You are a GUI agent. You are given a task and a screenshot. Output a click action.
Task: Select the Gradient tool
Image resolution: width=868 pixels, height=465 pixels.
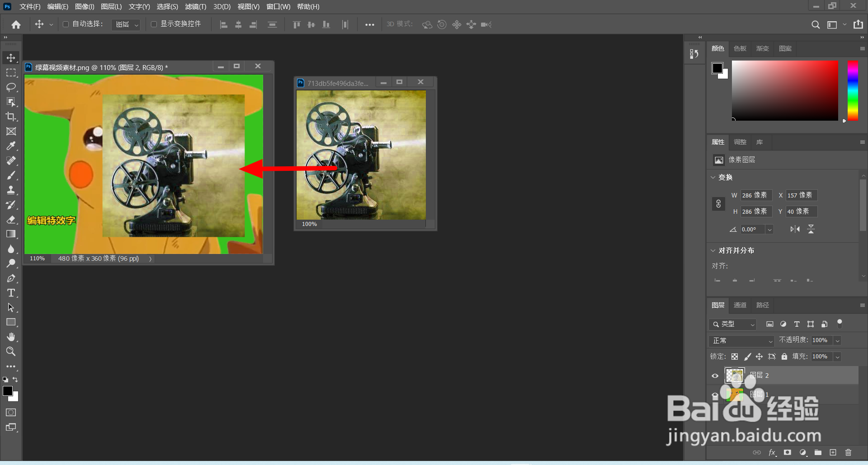11,234
